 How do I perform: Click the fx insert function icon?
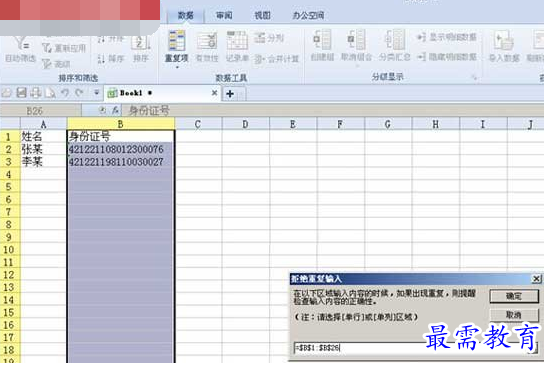click(115, 111)
